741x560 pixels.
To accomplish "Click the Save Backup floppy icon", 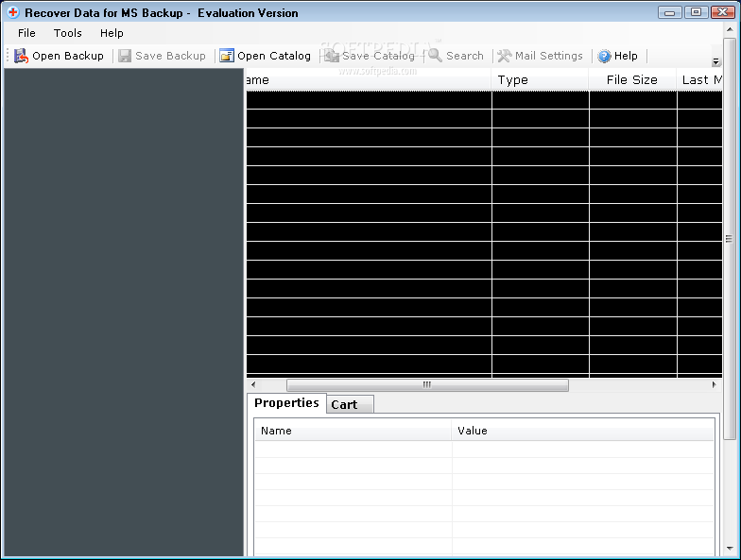I will pos(125,56).
